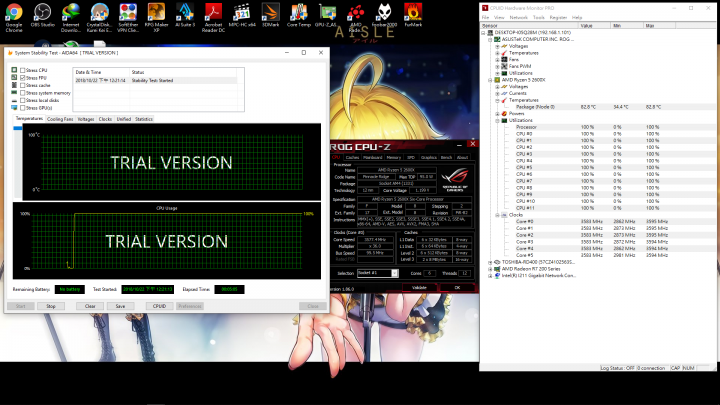Click Powers flame icon in HWMonitor
720x405 pixels.
coord(504,113)
